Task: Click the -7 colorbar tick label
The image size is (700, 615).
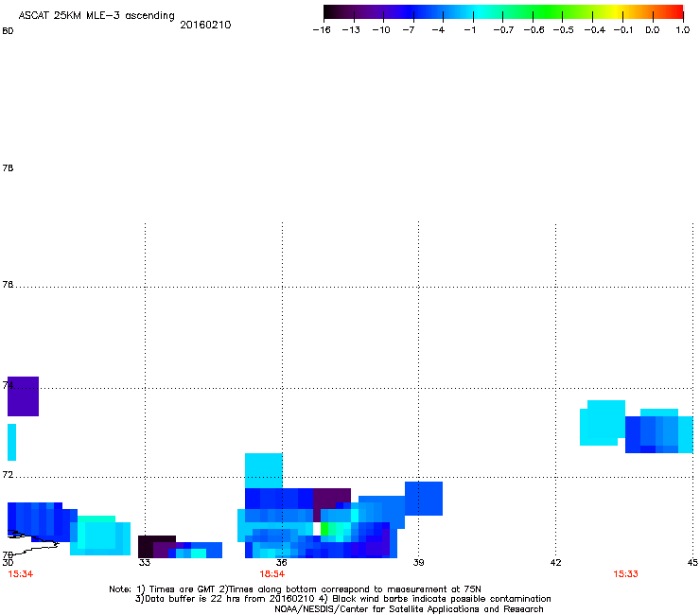Action: click(x=408, y=30)
